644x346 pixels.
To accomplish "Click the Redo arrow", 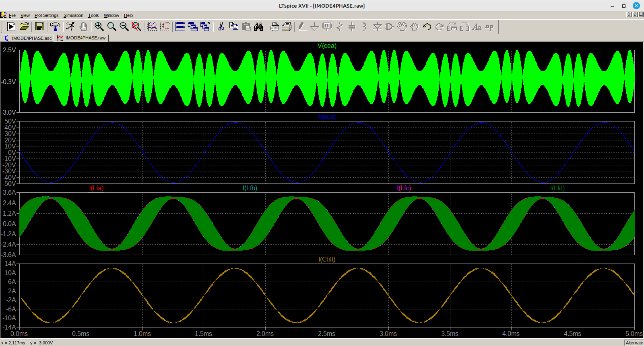I will pos(440,27).
